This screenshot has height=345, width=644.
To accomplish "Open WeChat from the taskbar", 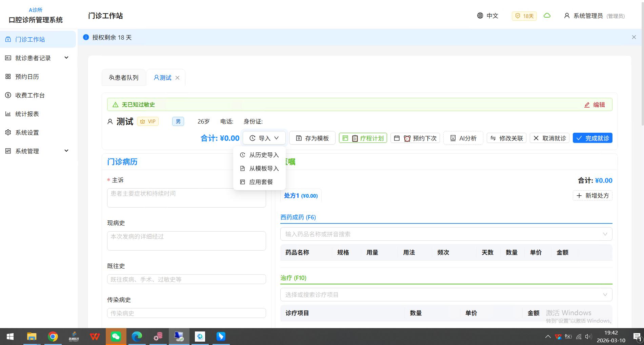I will 116,337.
